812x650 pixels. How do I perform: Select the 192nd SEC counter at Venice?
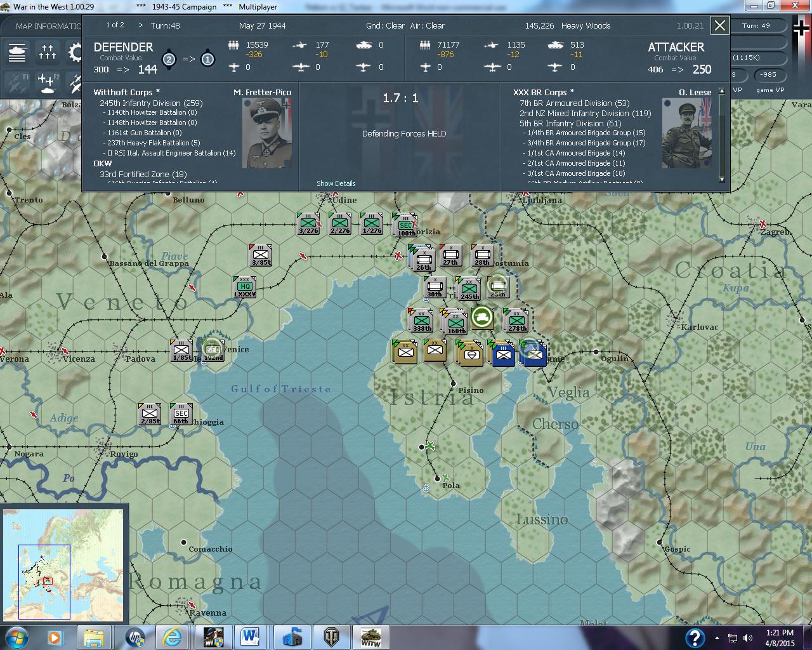(213, 350)
